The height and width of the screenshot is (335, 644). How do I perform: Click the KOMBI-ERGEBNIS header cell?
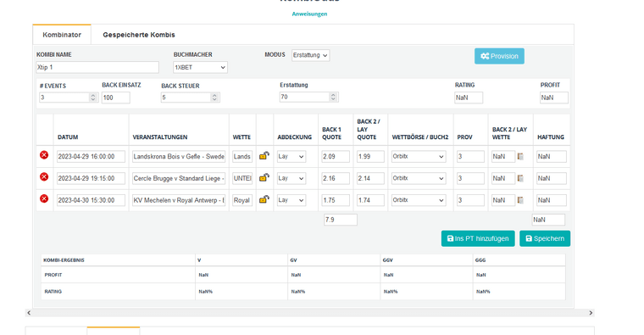(119, 260)
